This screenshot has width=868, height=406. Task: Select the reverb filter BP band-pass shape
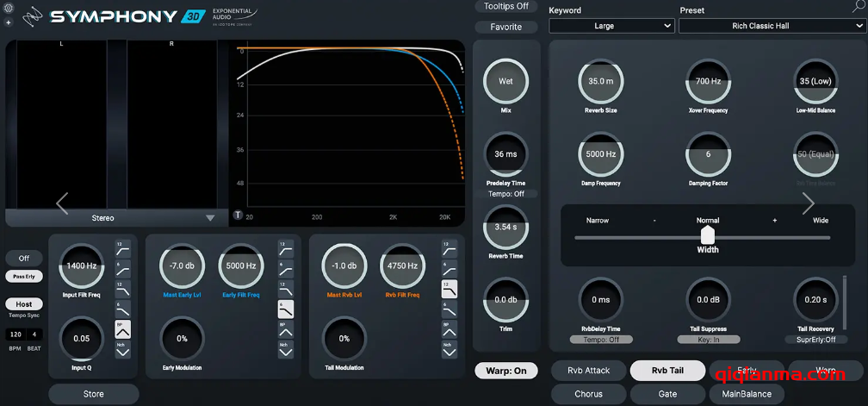click(x=449, y=329)
